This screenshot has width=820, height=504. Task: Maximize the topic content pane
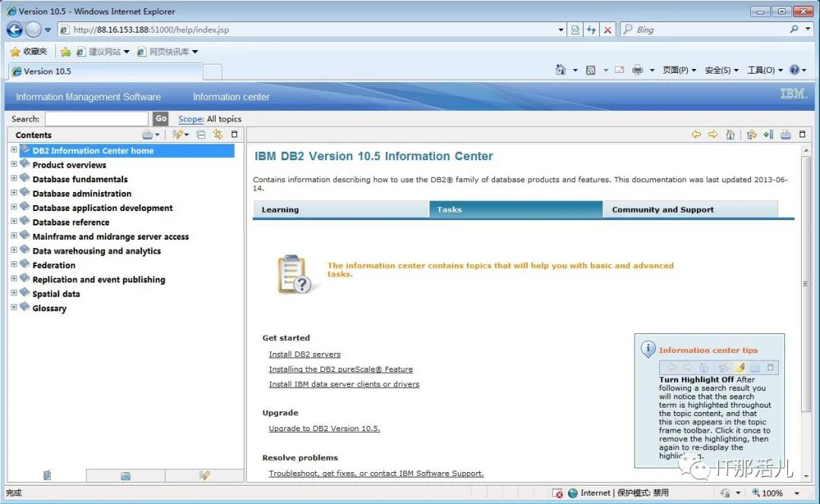803,134
